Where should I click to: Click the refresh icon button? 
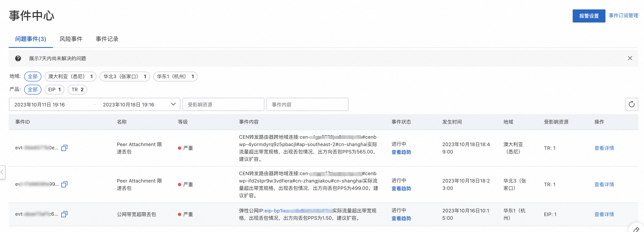click(631, 104)
